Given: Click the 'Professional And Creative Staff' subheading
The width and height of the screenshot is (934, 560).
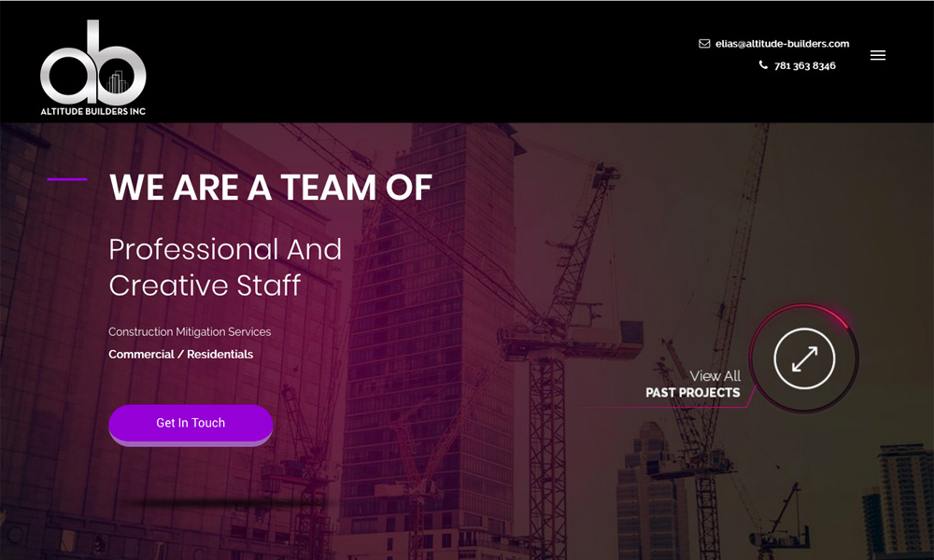Looking at the screenshot, I should click(x=225, y=267).
